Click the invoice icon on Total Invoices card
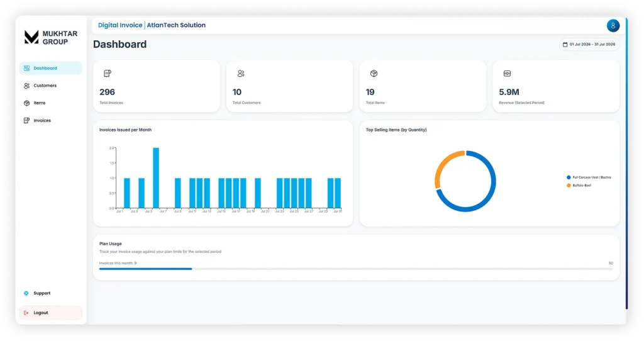Image resolution: width=644 pixels, height=341 pixels. tap(108, 74)
